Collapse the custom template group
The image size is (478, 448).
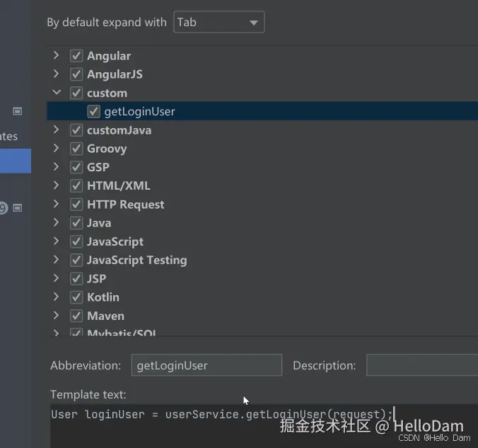[x=57, y=92]
